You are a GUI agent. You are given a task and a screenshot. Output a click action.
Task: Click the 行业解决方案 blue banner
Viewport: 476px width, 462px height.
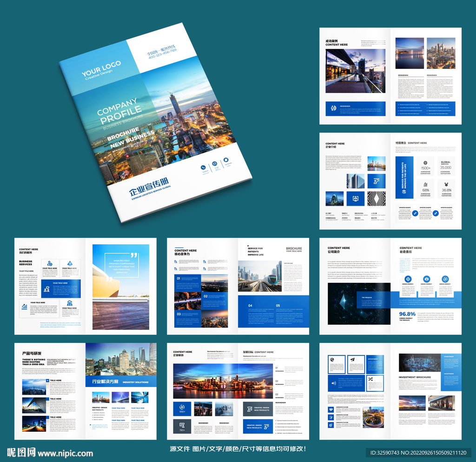pyautogui.click(x=121, y=382)
